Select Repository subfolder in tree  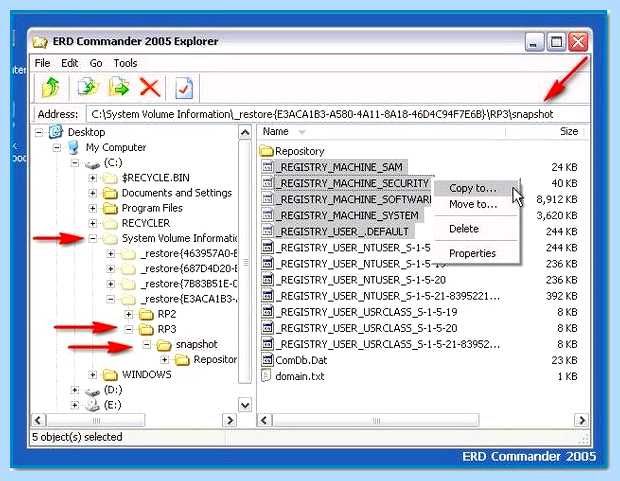coord(215,360)
